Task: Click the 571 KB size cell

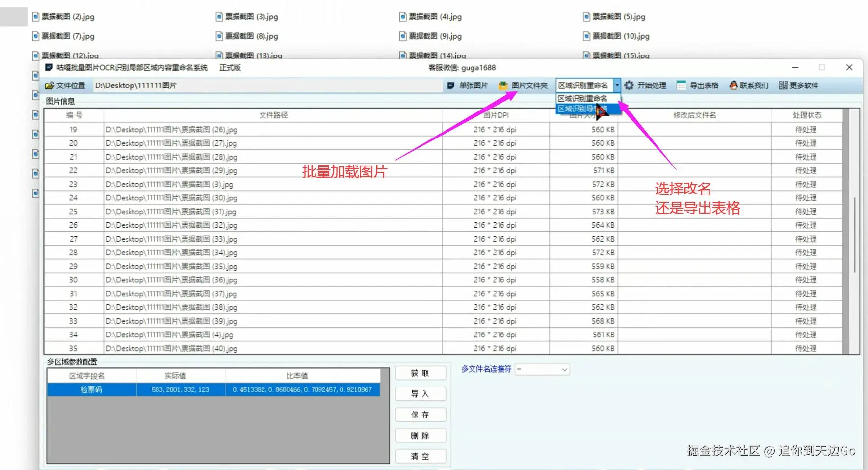Action: pos(583,170)
